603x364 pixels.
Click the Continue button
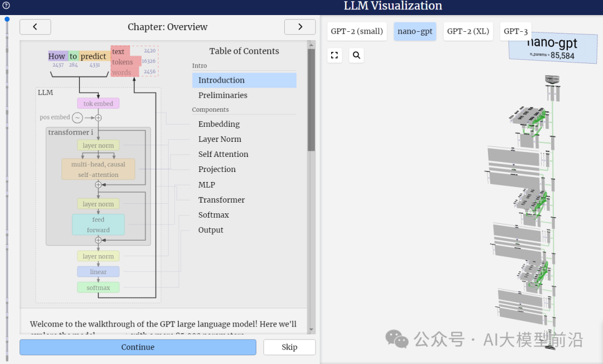[x=138, y=347]
